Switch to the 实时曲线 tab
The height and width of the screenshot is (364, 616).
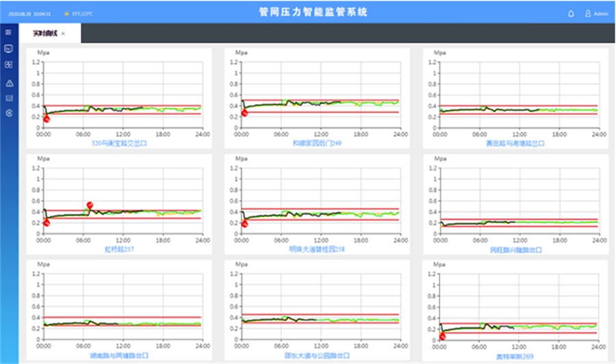44,33
